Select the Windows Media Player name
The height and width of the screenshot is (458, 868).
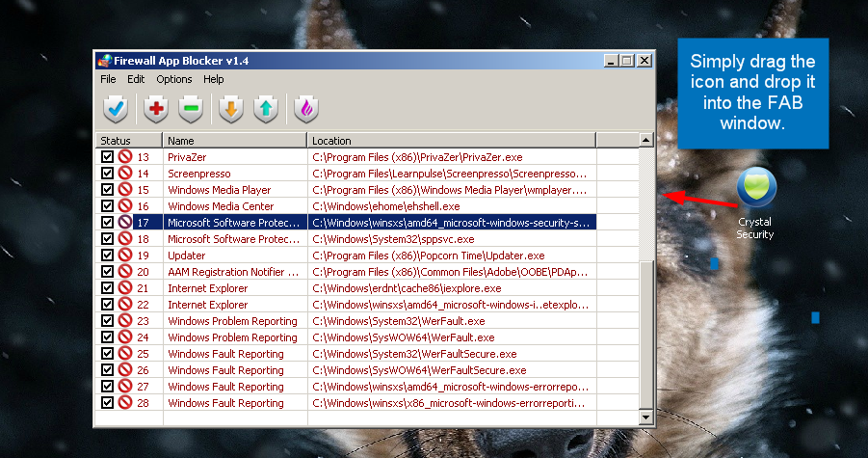220,190
